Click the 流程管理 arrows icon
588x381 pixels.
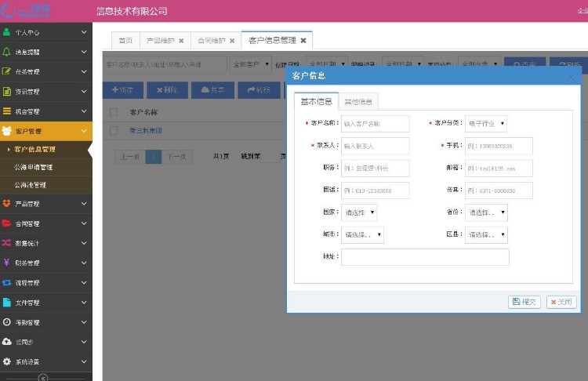(x=6, y=283)
